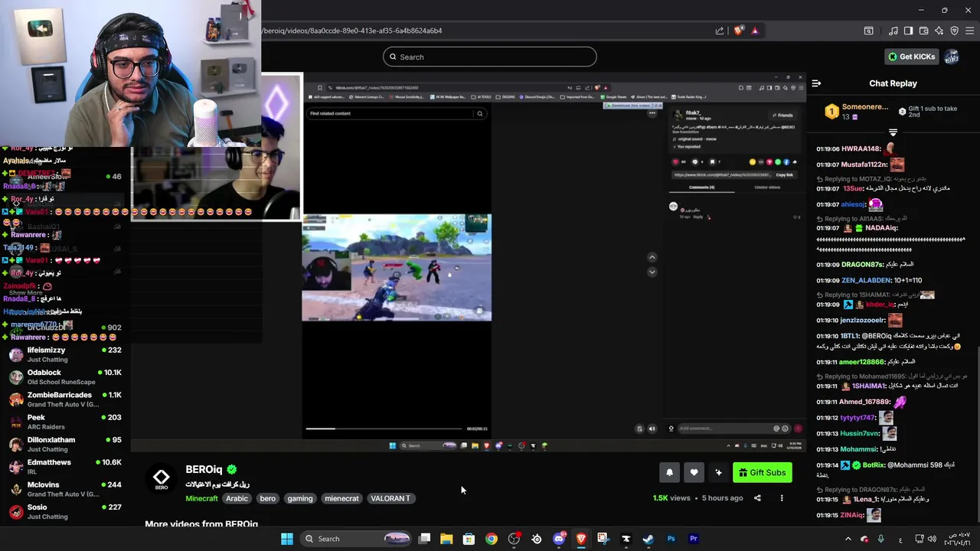Viewport: 980px width, 551px height.
Task: Toggle the browser sidebar panel icon
Action: coord(908,31)
